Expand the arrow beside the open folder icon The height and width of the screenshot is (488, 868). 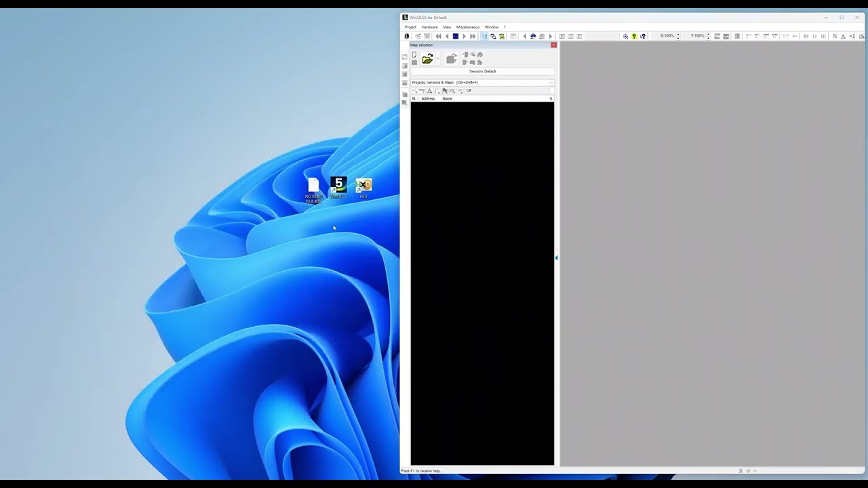coord(437,59)
